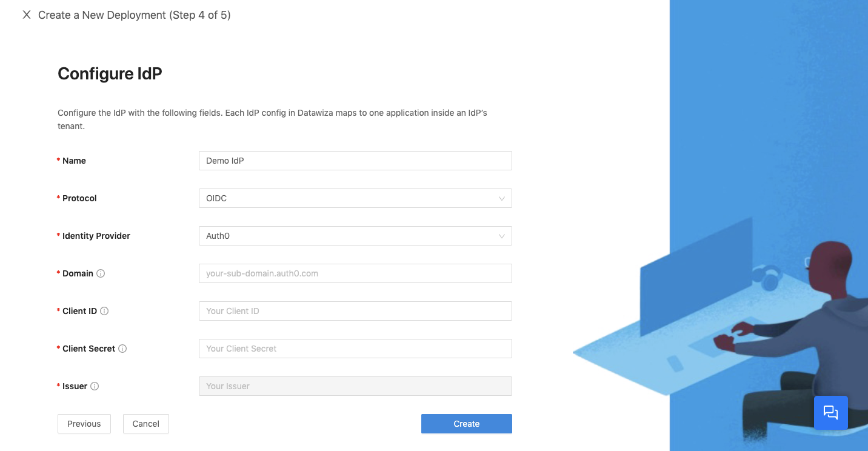Expand the Identity Provider dropdown arrow

(x=502, y=236)
